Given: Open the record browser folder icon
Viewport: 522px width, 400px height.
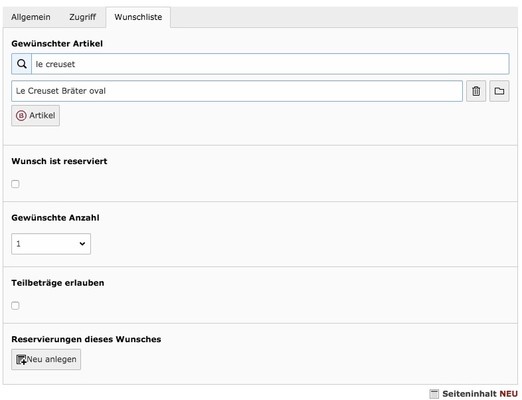Looking at the screenshot, I should (499, 91).
